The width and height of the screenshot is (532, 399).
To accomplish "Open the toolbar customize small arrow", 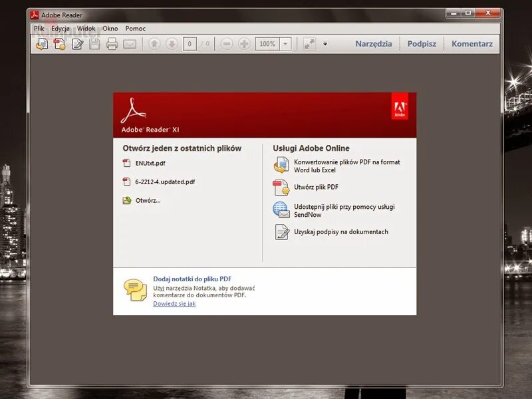I will (x=325, y=44).
